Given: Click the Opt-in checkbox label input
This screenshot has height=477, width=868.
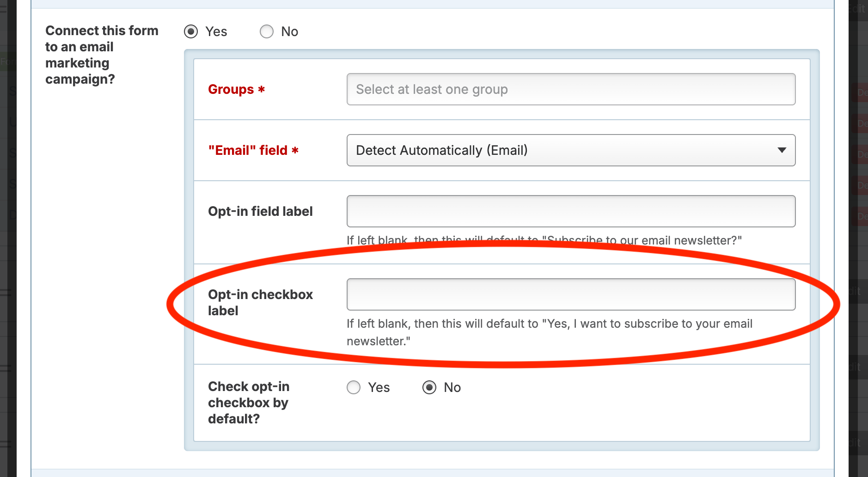Looking at the screenshot, I should coord(571,294).
